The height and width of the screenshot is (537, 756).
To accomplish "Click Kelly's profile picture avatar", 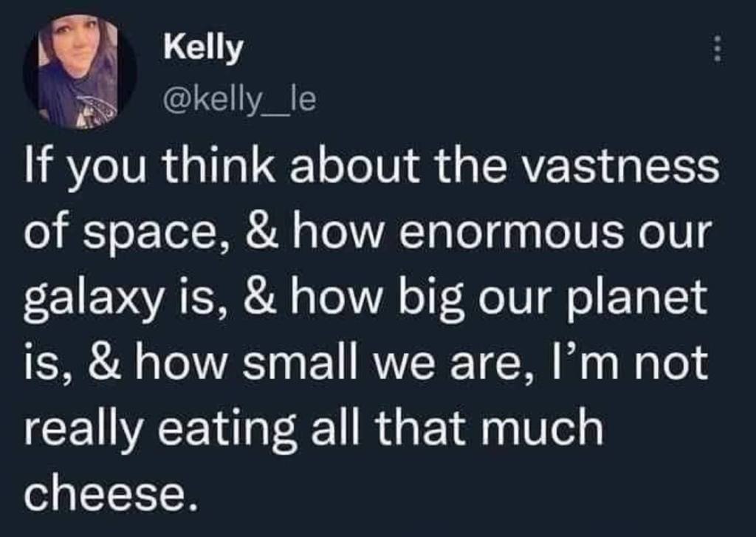I will [80, 71].
